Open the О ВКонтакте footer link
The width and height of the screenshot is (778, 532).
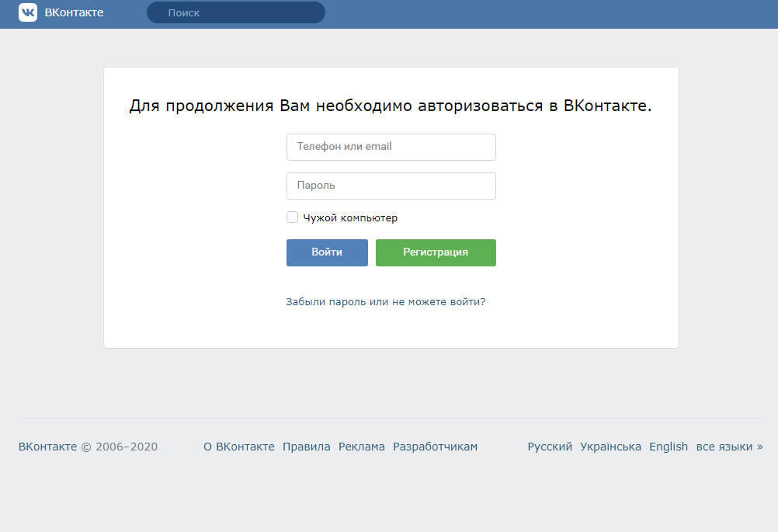(x=238, y=447)
